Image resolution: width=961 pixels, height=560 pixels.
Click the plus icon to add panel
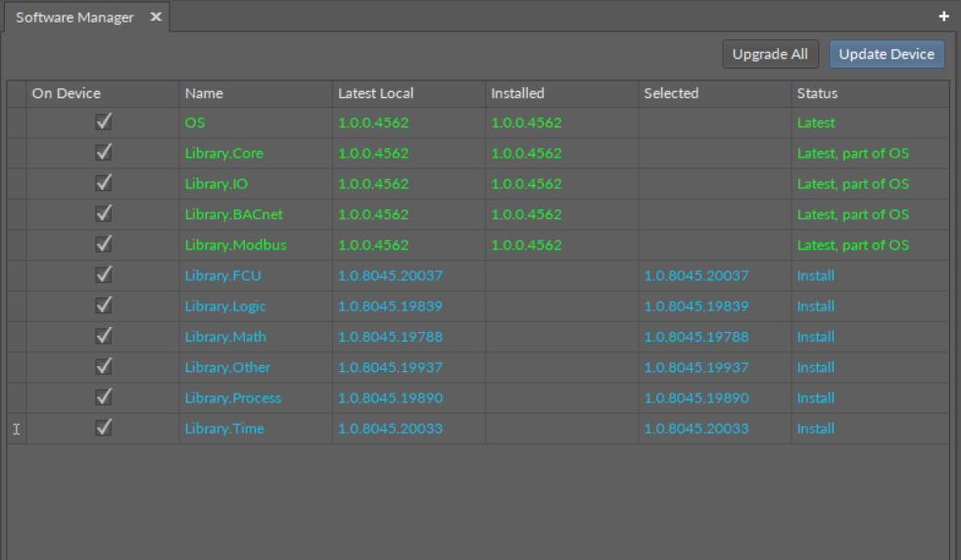pyautogui.click(x=944, y=17)
